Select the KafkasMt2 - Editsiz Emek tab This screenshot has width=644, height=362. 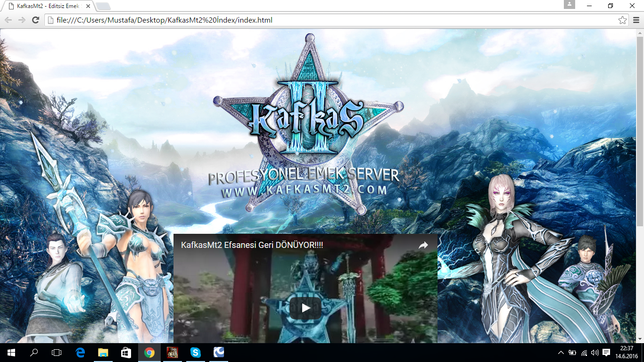pos(47,6)
